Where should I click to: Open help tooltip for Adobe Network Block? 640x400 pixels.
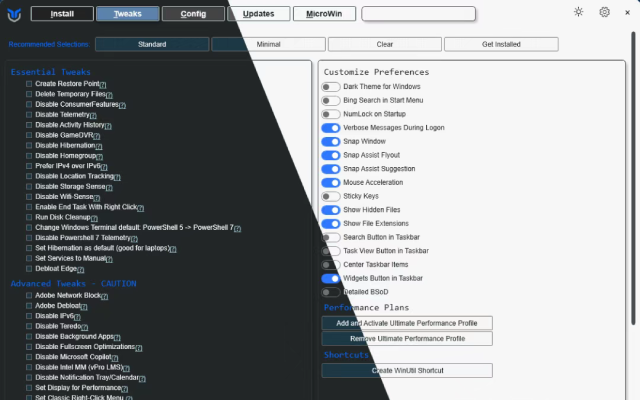[x=104, y=296]
